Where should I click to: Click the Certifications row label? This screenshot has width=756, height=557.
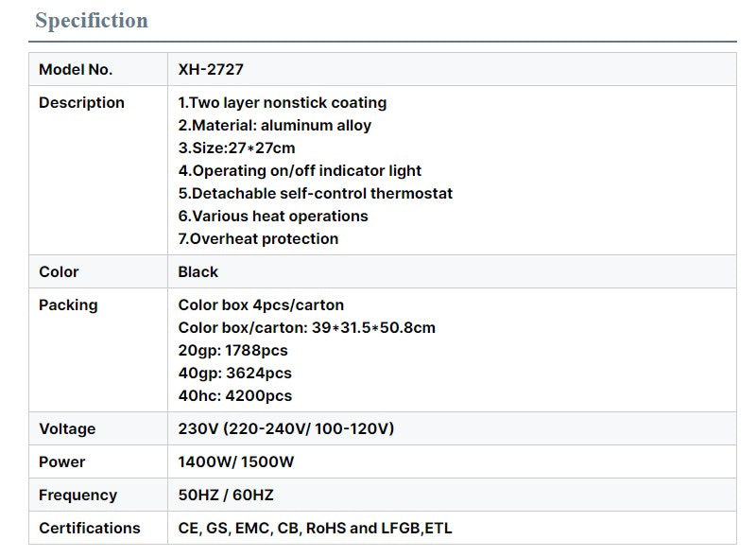(90, 528)
